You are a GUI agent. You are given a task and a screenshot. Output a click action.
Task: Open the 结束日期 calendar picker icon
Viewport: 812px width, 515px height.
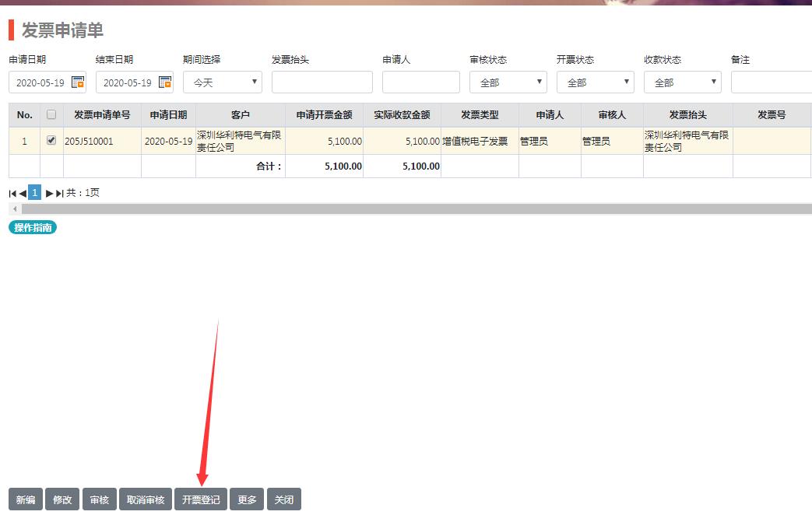pyautogui.click(x=165, y=82)
